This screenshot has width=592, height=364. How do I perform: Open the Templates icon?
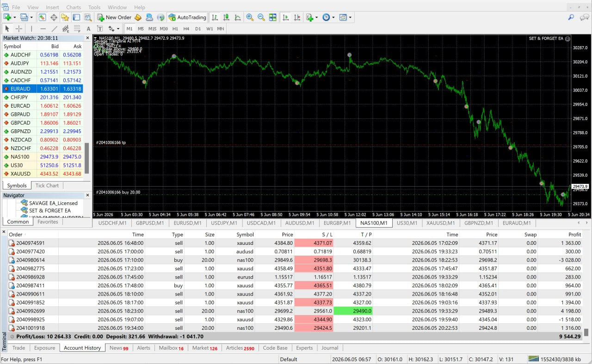click(343, 17)
